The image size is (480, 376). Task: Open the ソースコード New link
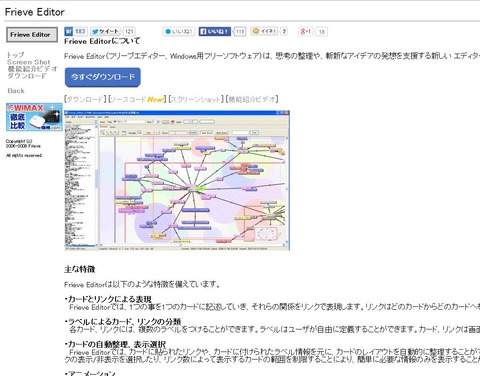click(x=138, y=99)
